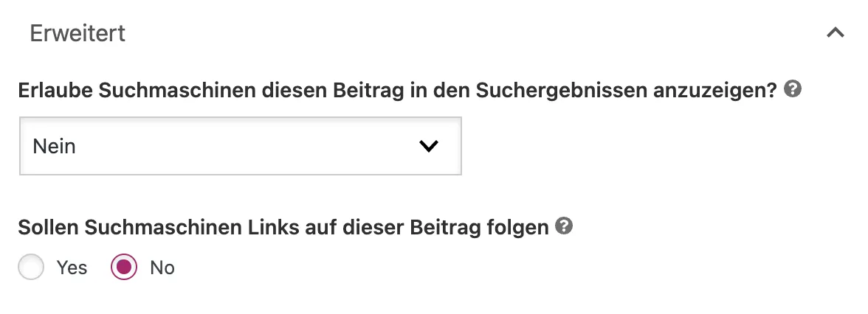Open help icon beside Suchergebnissen anzuzeigen question
This screenshot has height=314, width=868.
tap(793, 88)
